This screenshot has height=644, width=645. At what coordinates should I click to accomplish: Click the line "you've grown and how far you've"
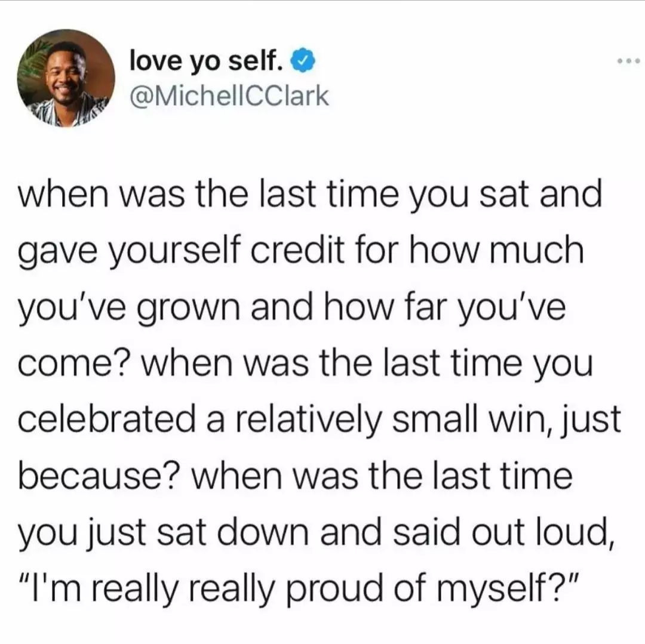tap(292, 307)
